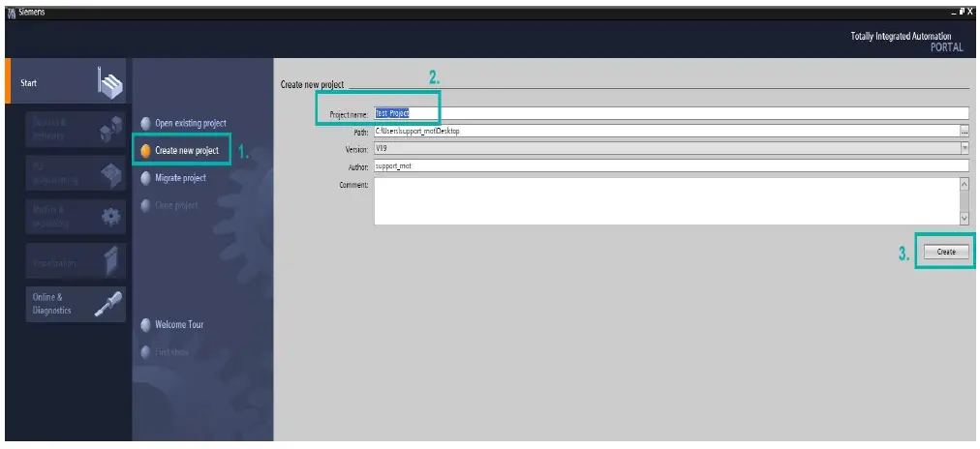Click into the Comment text area
Screen dimensions: 980x449
[x=667, y=201]
